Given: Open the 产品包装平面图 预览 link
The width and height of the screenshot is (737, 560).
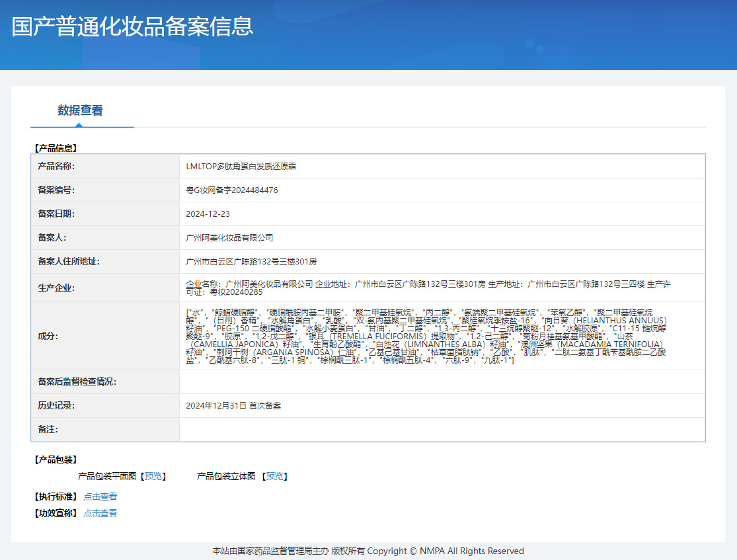Looking at the screenshot, I should click(x=155, y=476).
